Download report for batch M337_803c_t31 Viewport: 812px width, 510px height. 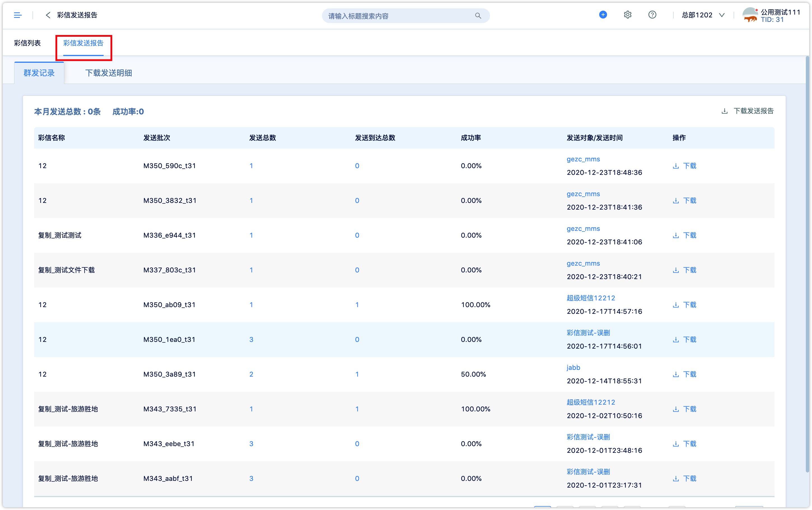pos(684,270)
